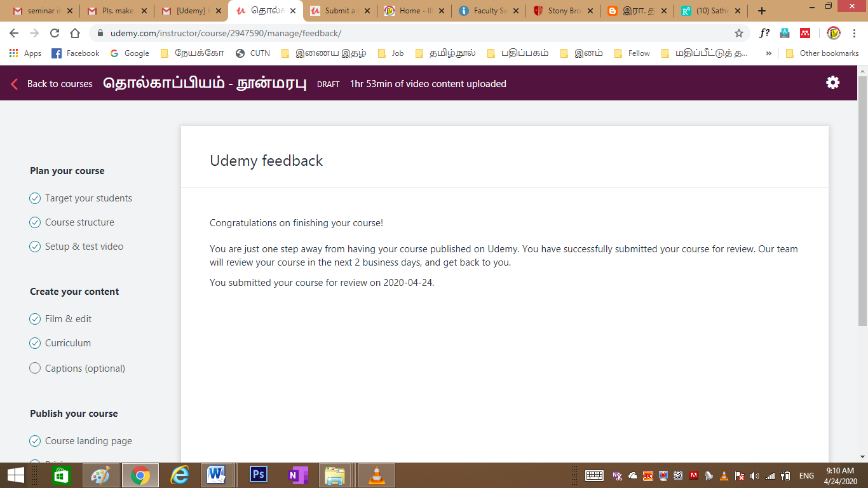Click the volume speaker tray icon
This screenshot has height=488, width=868.
[755, 476]
